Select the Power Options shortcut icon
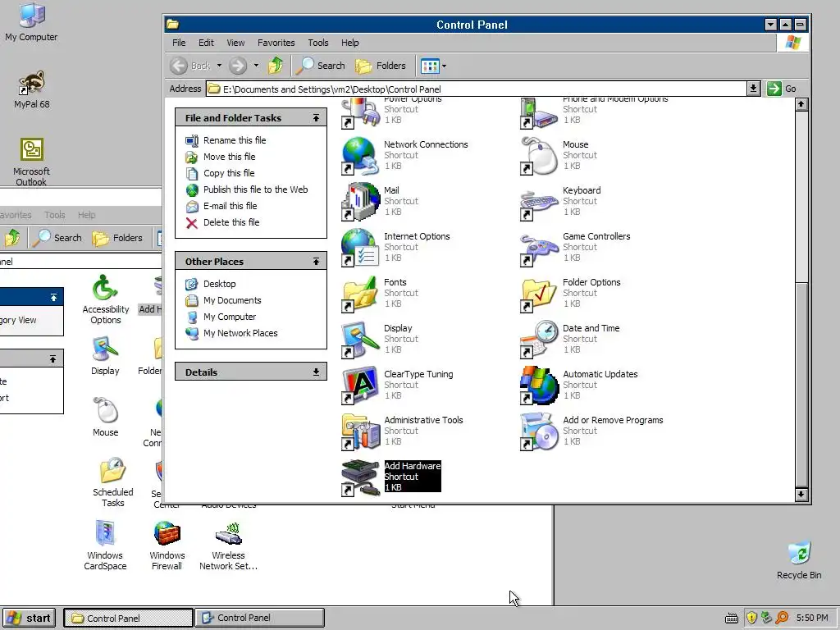Screen dimensions: 840x630 pyautogui.click(x=359, y=113)
